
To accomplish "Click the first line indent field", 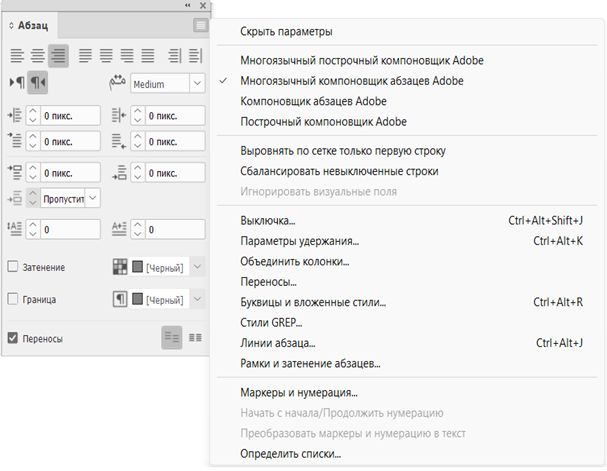I will 70,141.
